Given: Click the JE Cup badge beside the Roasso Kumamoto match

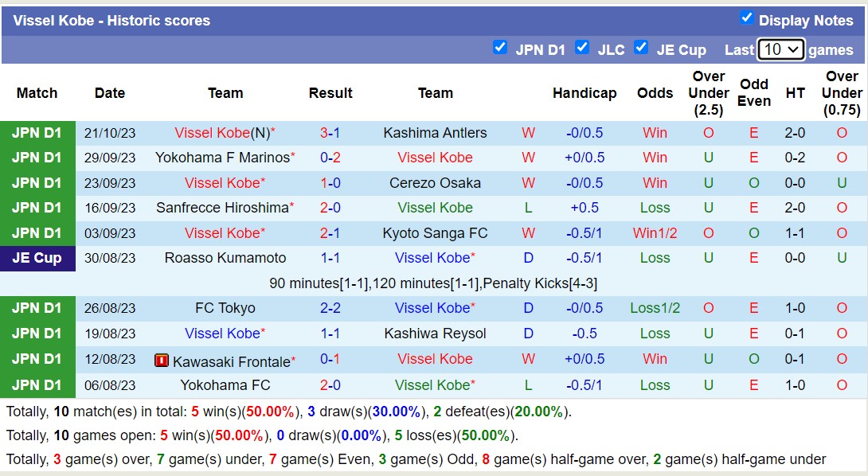Looking at the screenshot, I should [x=36, y=258].
